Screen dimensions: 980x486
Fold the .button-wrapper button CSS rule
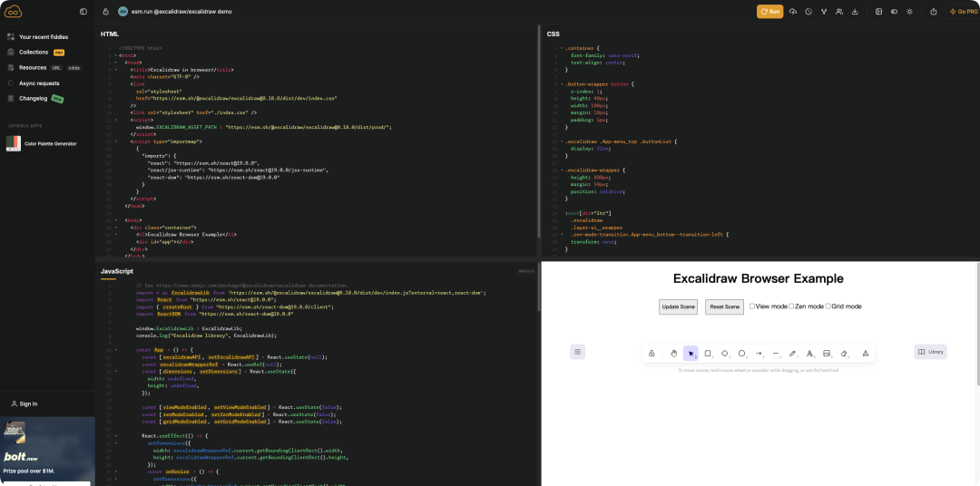pos(562,83)
